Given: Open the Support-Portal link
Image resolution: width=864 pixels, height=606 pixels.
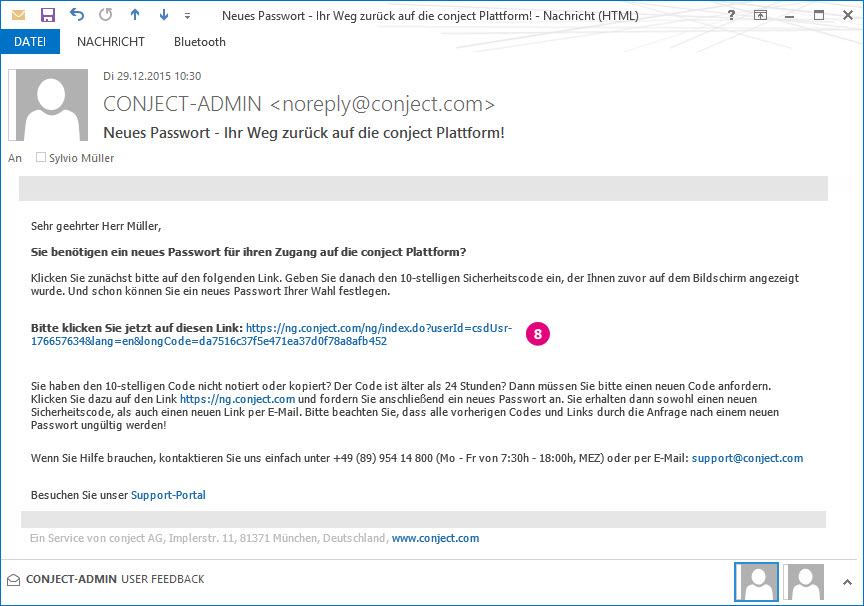Looking at the screenshot, I should tap(168, 495).
